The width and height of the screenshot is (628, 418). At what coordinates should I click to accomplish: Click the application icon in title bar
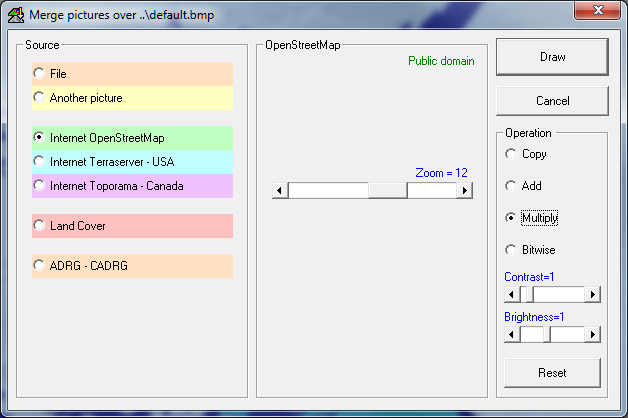tap(16, 15)
